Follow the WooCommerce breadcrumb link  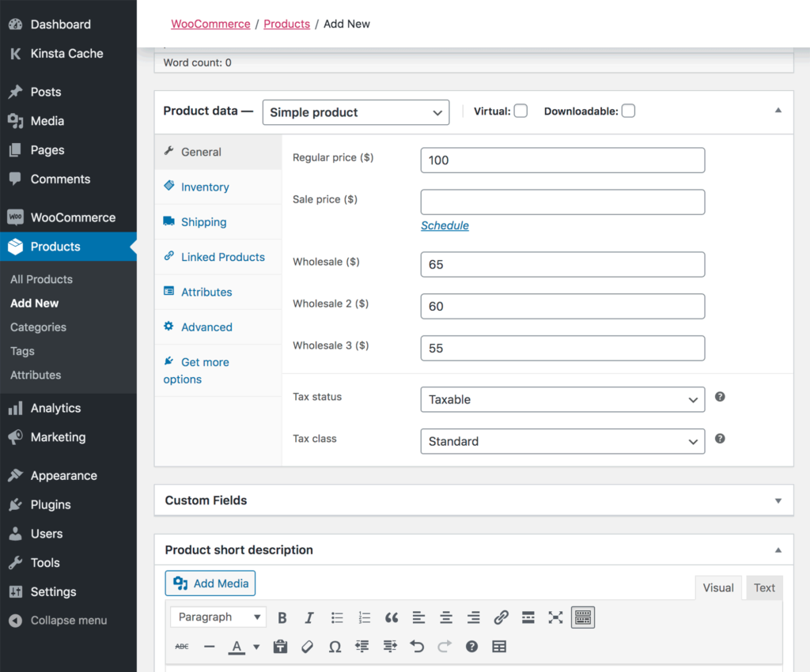coord(210,24)
